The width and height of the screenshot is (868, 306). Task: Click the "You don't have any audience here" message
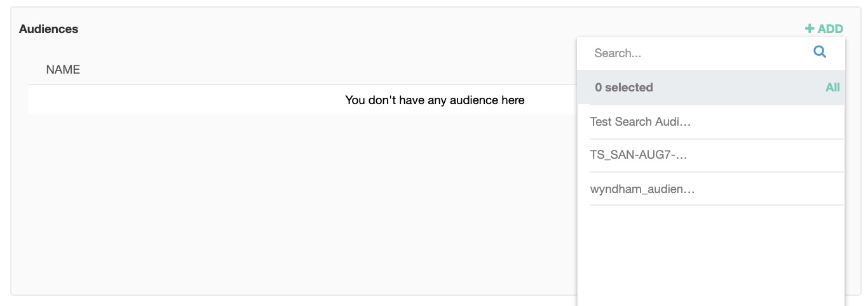435,100
